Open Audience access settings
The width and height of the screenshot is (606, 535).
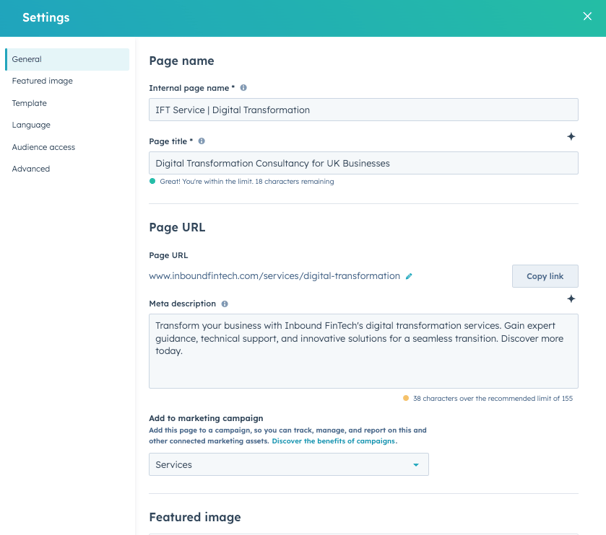point(43,147)
